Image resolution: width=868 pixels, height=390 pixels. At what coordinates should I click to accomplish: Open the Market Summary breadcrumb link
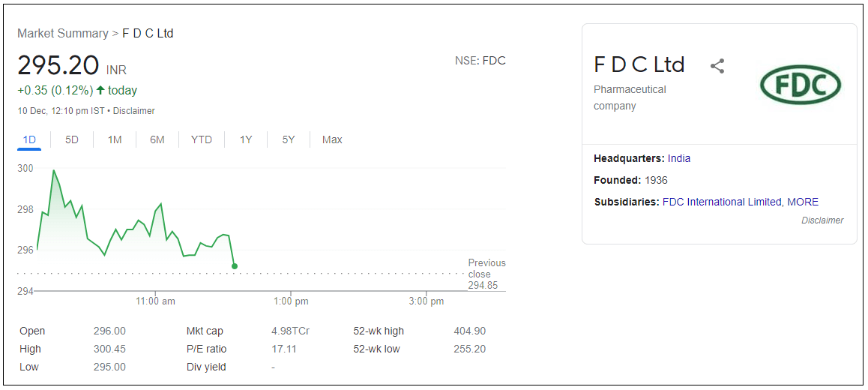click(63, 34)
